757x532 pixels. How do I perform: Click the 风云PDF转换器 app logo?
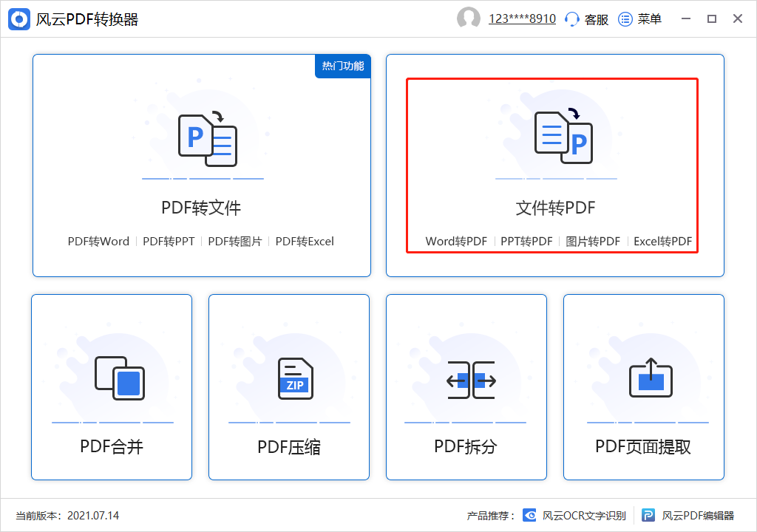coord(19,19)
